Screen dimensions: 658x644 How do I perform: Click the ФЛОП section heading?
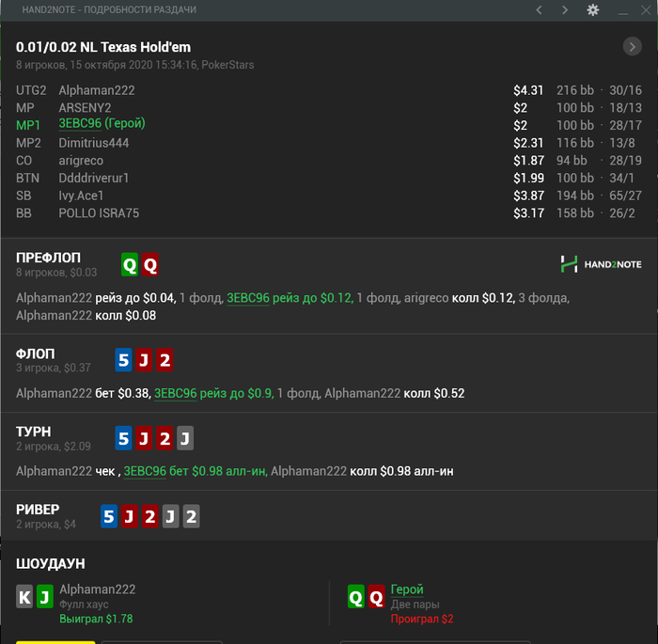pos(36,353)
